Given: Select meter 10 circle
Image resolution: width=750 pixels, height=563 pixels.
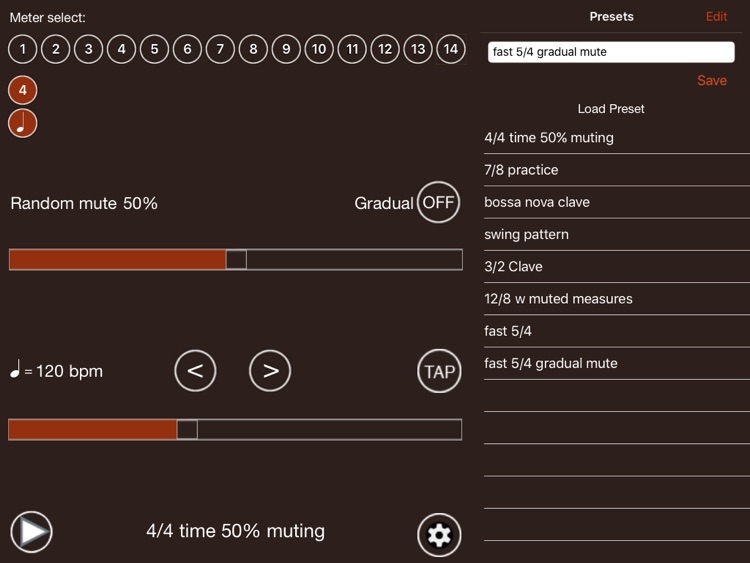Looking at the screenshot, I should [319, 49].
